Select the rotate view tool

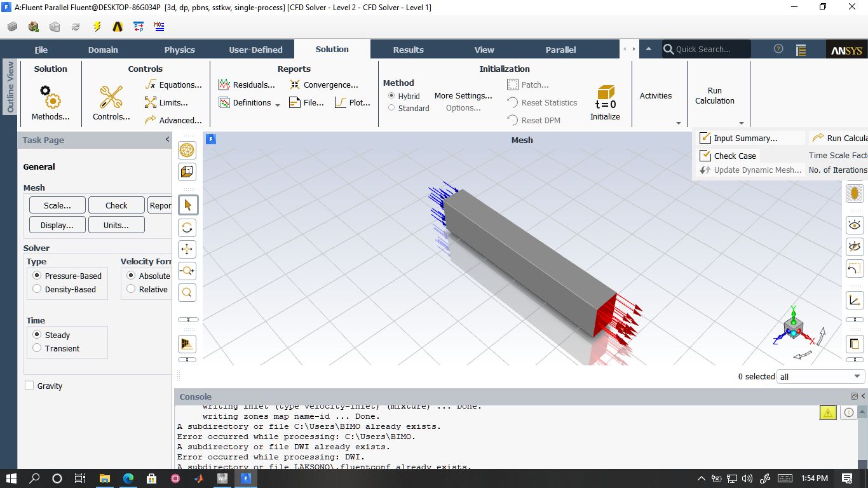click(187, 227)
